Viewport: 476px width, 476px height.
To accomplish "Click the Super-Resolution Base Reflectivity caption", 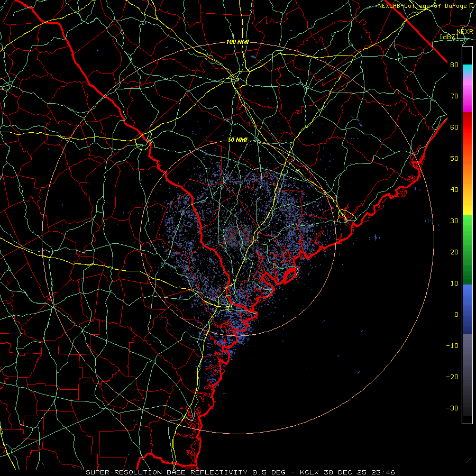I will [167, 472].
